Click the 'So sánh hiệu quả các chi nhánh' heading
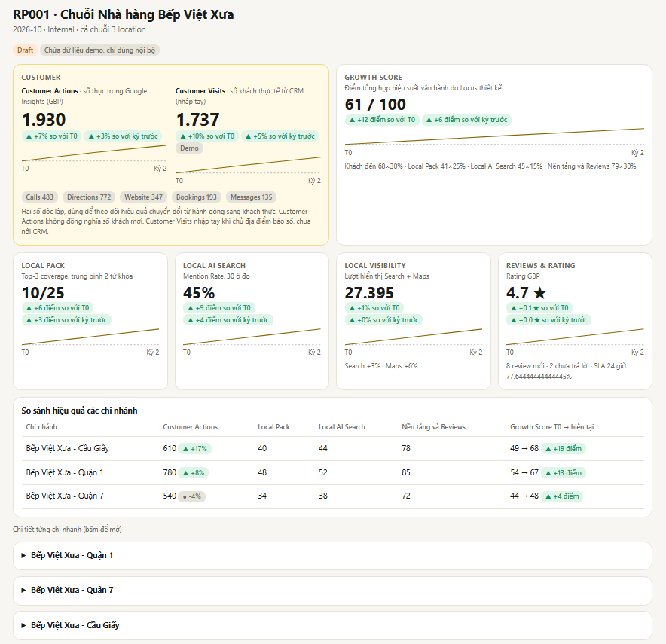The width and height of the screenshot is (666, 644). pyautogui.click(x=79, y=411)
